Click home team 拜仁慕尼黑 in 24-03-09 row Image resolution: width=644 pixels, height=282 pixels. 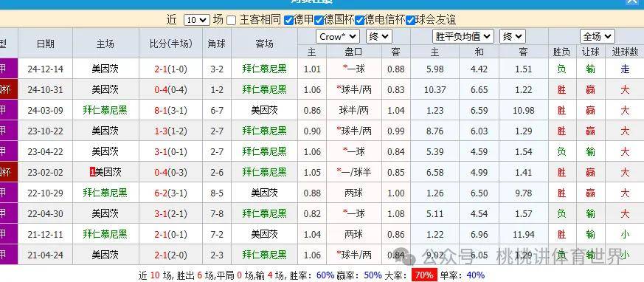click(105, 110)
